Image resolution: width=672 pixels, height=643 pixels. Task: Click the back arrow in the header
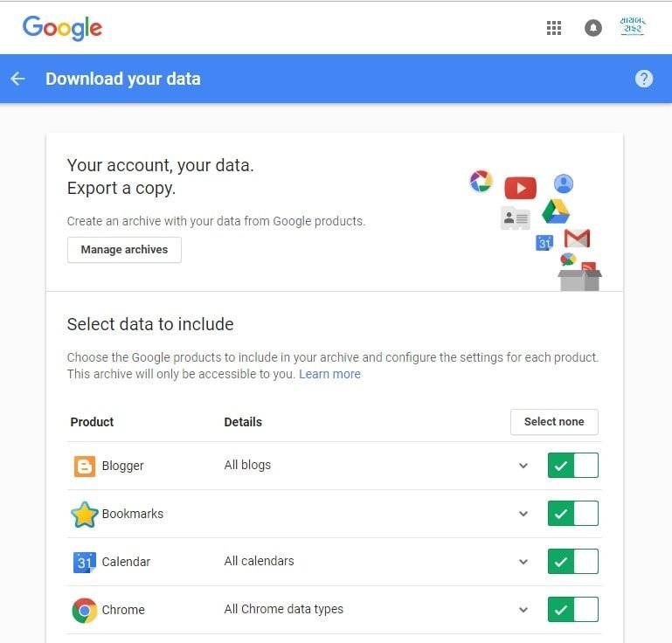pos(17,79)
